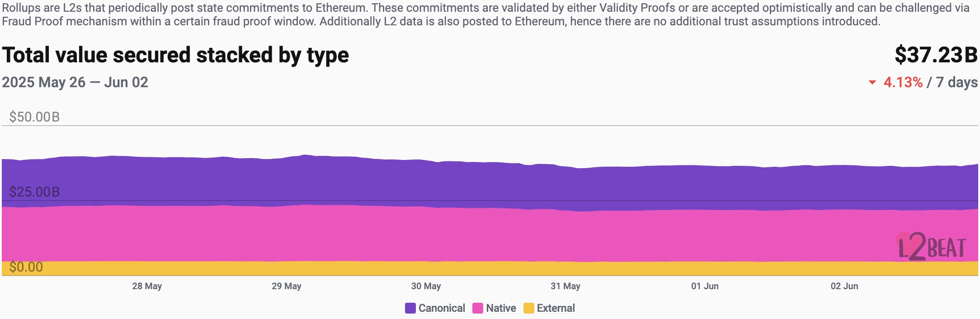Image resolution: width=980 pixels, height=319 pixels.
Task: Click the $25.00B gridline label
Action: [34, 192]
